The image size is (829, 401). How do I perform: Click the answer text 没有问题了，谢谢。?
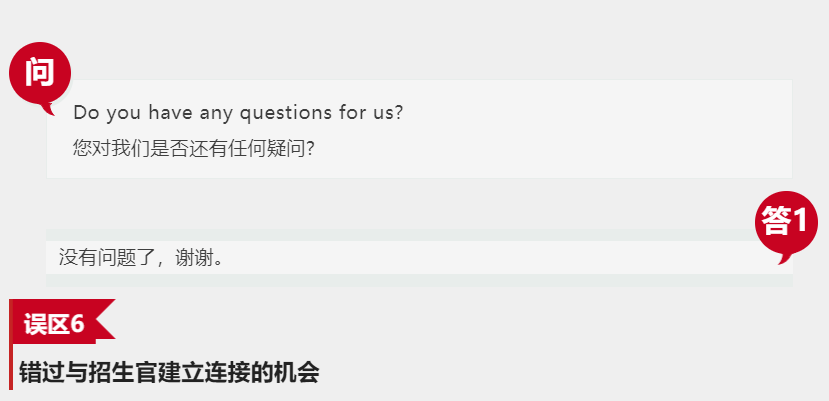141,257
